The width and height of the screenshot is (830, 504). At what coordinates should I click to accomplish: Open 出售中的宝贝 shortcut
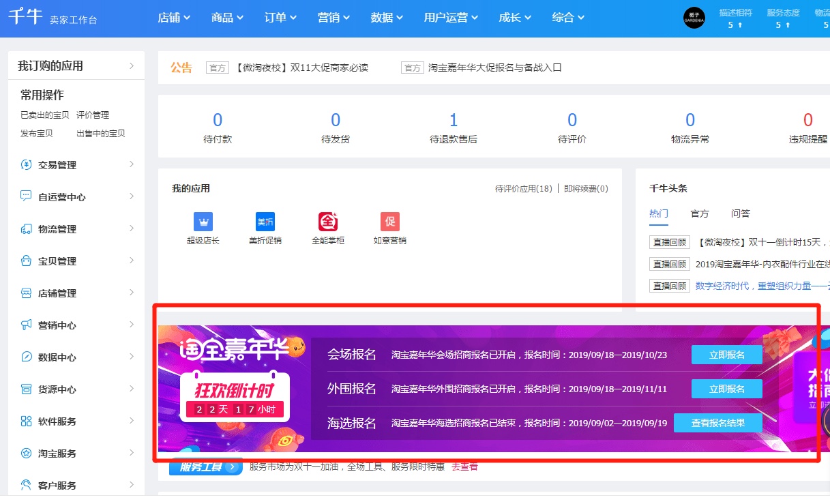tap(101, 134)
